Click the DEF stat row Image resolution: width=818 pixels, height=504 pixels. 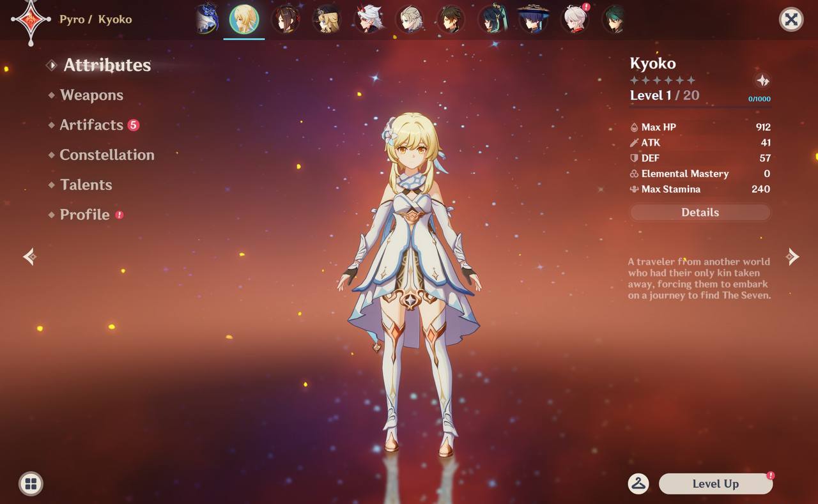700,158
